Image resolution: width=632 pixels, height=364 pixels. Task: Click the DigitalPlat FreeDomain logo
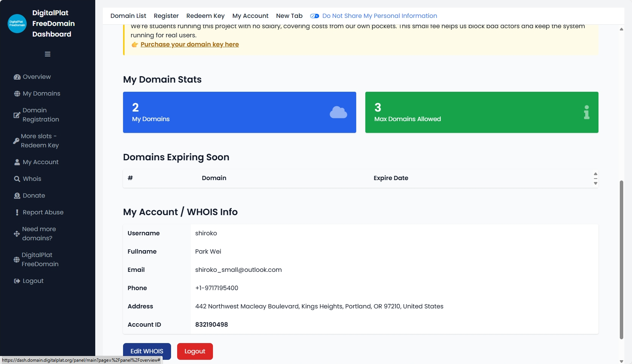pyautogui.click(x=17, y=24)
